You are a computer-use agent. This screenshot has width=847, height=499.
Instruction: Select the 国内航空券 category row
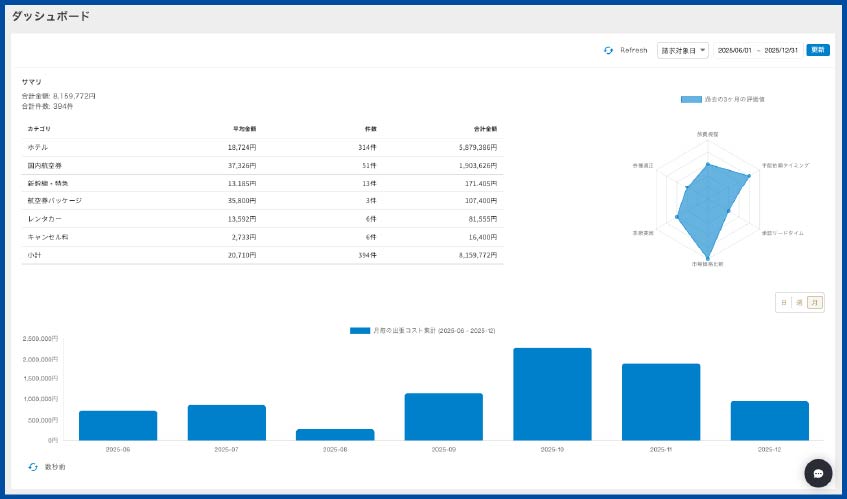(x=263, y=165)
